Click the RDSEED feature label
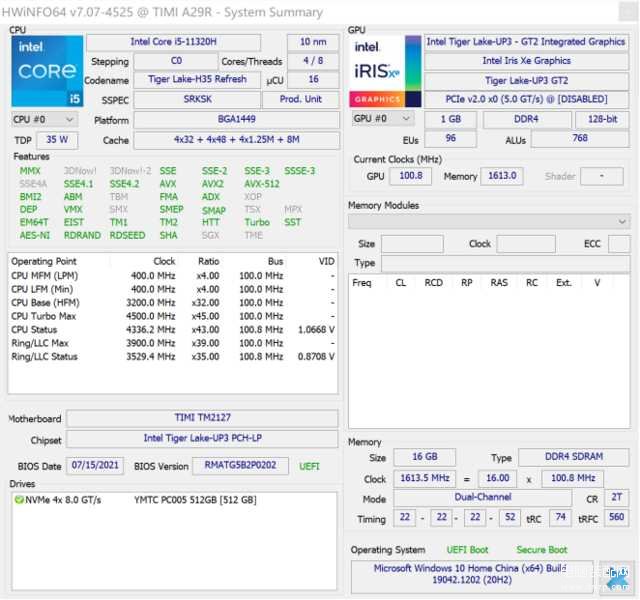640x600 pixels. tap(127, 236)
